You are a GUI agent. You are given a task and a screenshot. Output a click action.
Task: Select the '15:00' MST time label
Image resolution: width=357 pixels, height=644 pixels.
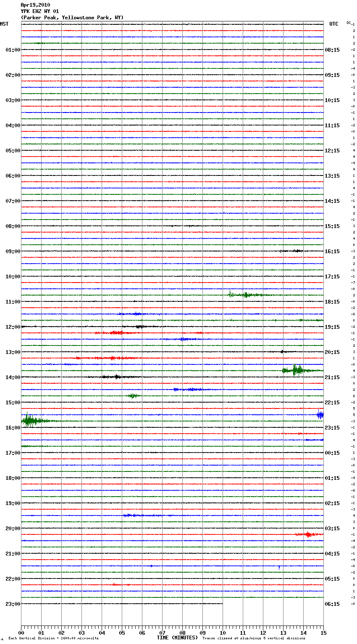click(13, 403)
